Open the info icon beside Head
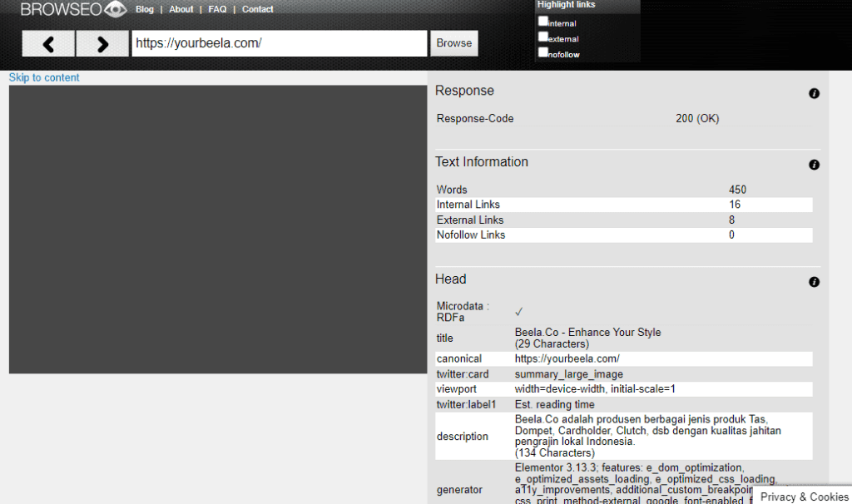 [814, 282]
